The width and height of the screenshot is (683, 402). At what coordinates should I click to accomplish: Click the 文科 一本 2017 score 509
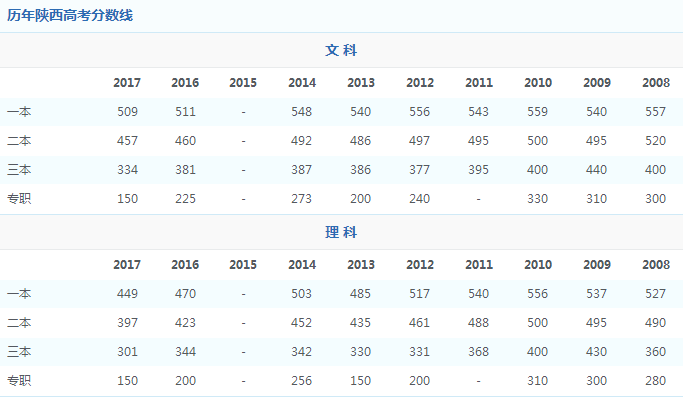pos(127,112)
